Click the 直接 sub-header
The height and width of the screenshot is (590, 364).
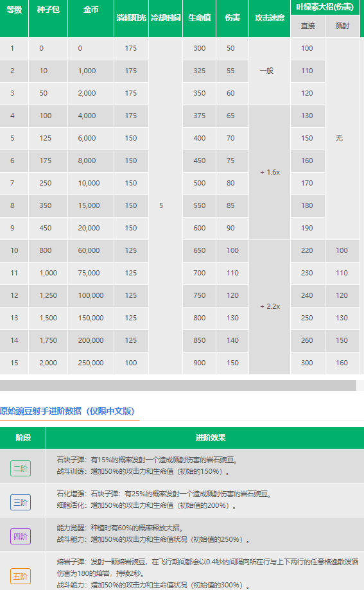click(308, 26)
